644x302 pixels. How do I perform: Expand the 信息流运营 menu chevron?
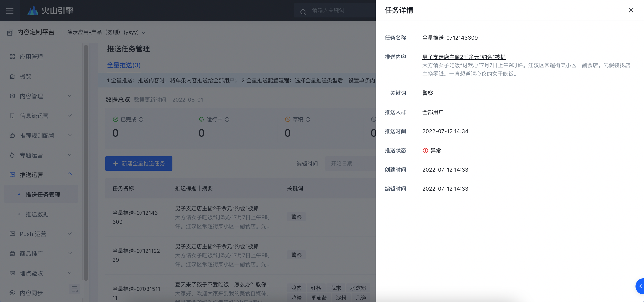pos(70,115)
